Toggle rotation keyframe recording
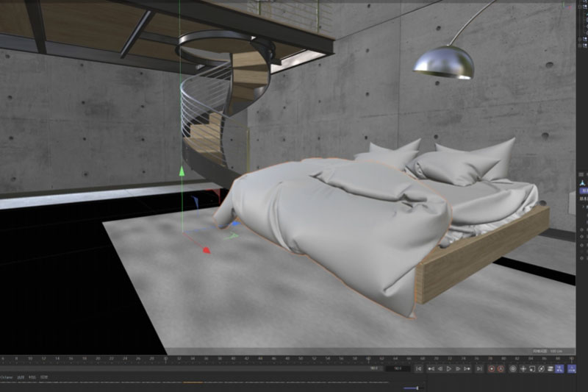 pos(542,368)
